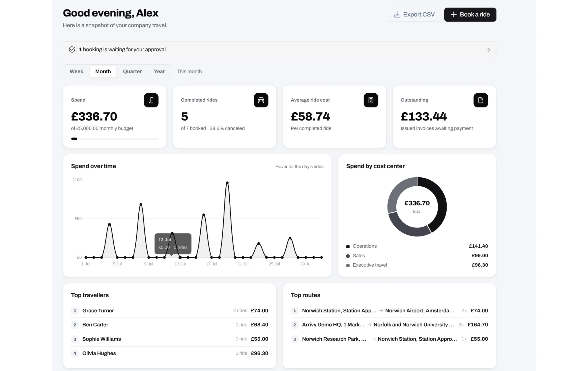Viewport: 588px width, 371px height.
Task: Switch to the Year tab
Action: click(x=159, y=72)
